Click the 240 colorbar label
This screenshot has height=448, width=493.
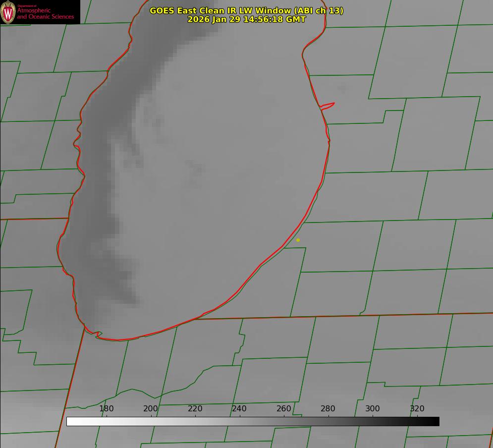[239, 408]
